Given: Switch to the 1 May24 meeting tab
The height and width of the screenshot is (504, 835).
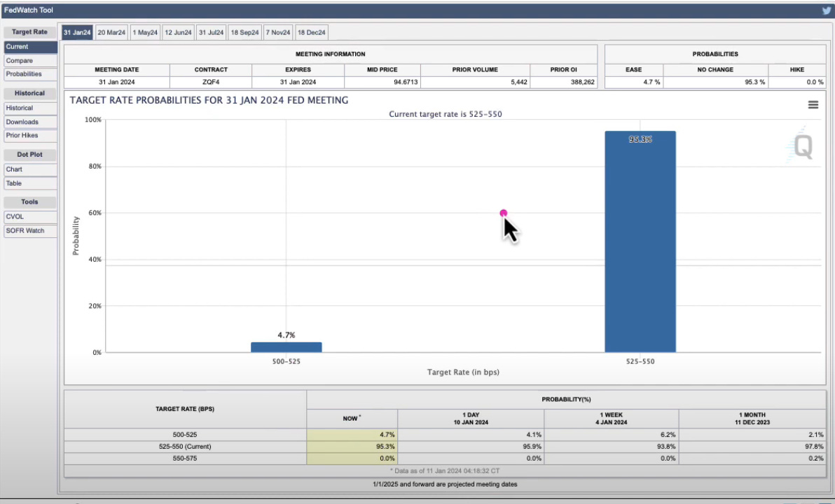Looking at the screenshot, I should coord(145,32).
